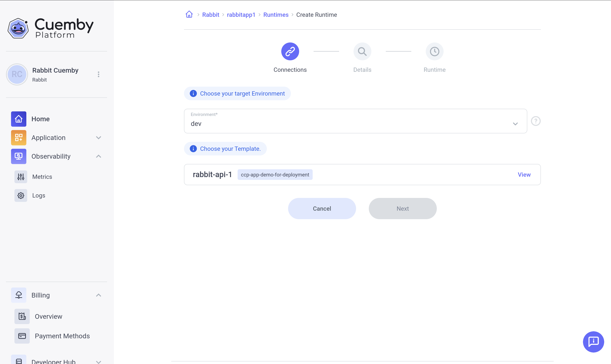
Task: View the rabbit-api-1 template
Action: pos(524,174)
